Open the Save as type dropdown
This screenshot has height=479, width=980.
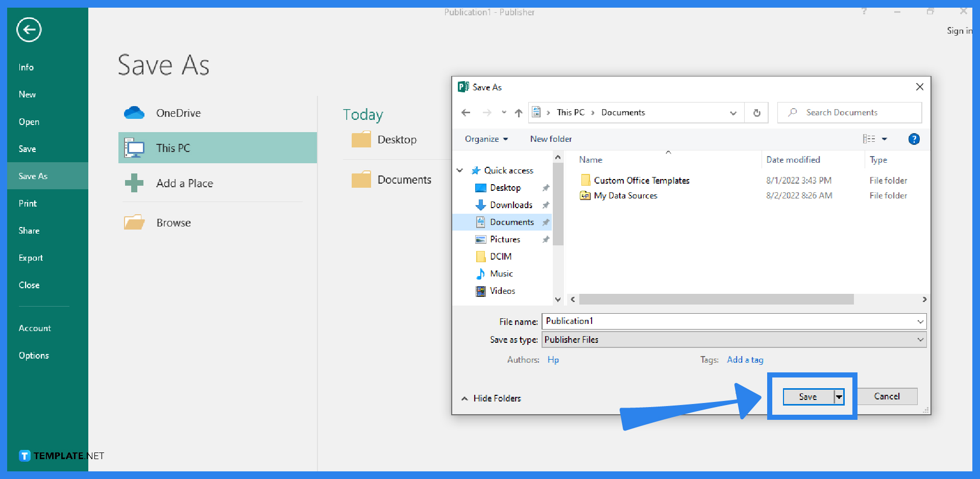(x=920, y=339)
